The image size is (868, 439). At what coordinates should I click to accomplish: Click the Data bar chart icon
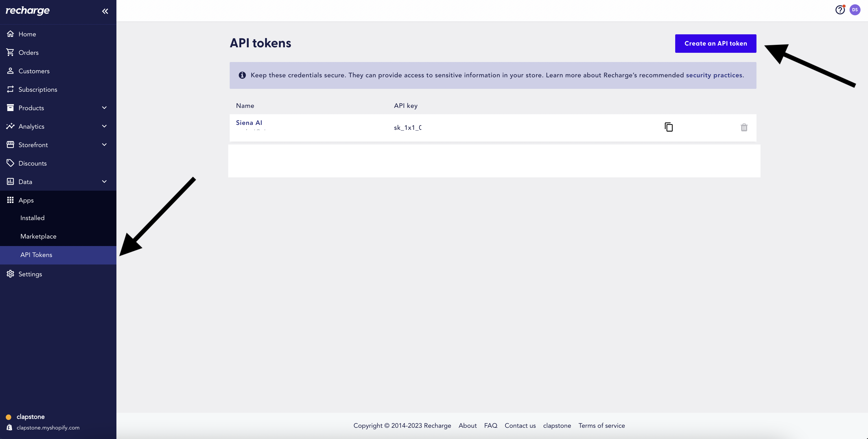[x=10, y=181]
